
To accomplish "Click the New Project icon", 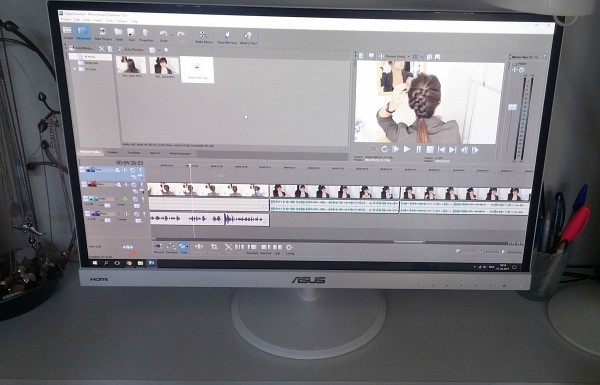I will pyautogui.click(x=103, y=34).
